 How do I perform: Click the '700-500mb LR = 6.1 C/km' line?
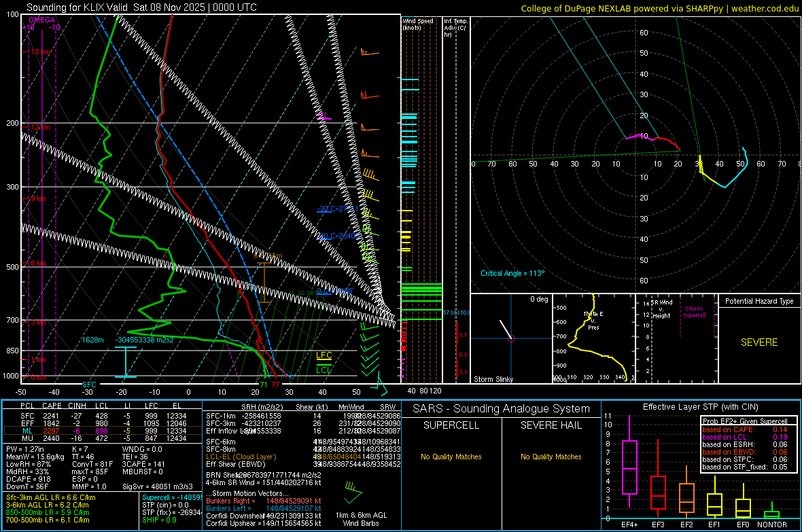(x=48, y=520)
